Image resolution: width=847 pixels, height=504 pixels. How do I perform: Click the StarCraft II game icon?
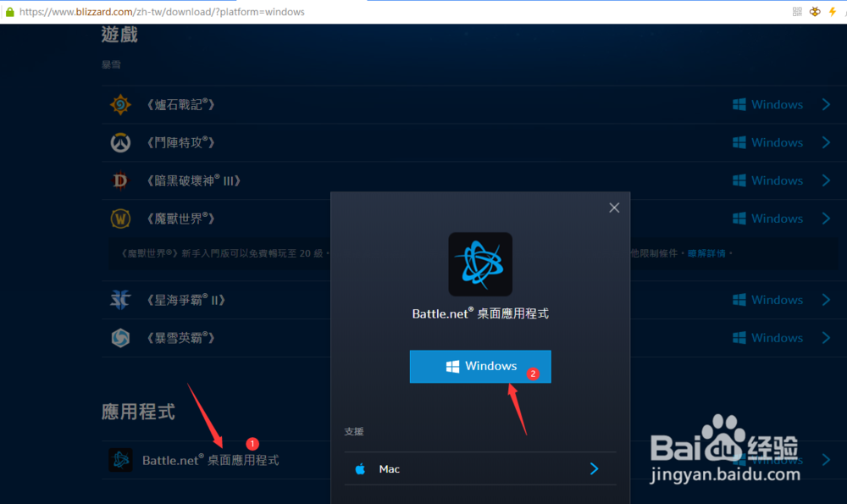[120, 300]
